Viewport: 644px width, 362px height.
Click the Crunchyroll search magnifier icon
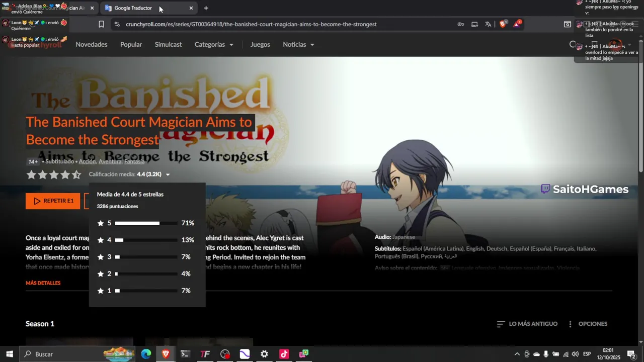[x=573, y=44]
